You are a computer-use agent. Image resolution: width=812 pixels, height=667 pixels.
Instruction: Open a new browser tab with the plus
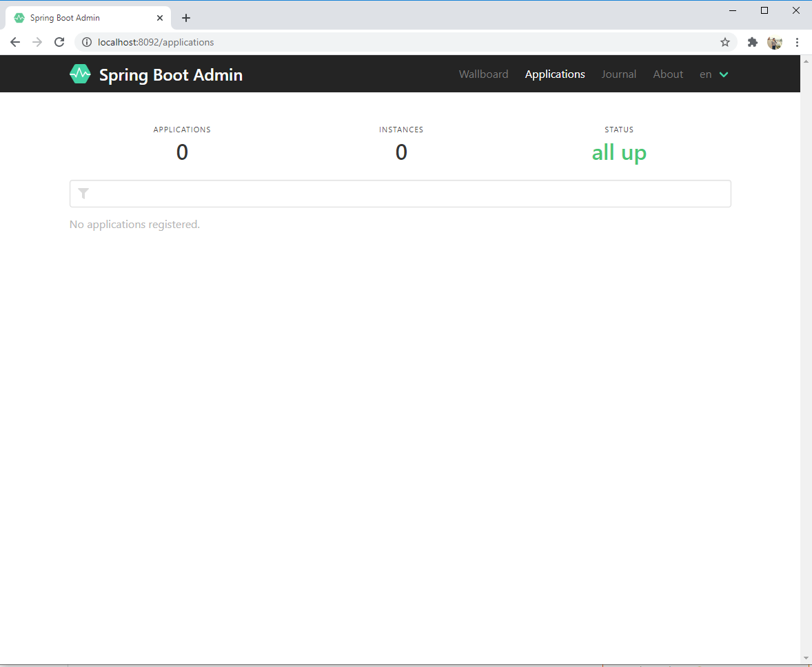point(185,17)
